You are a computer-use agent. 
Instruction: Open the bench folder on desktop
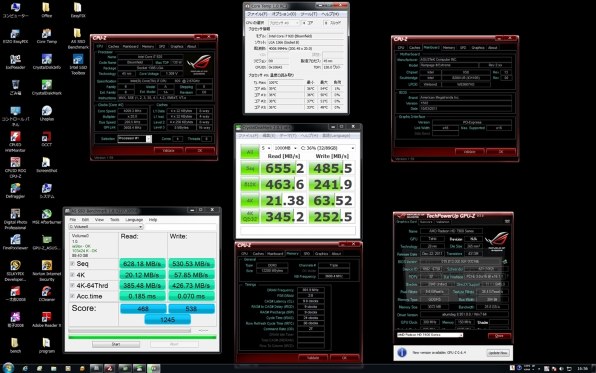point(15,345)
